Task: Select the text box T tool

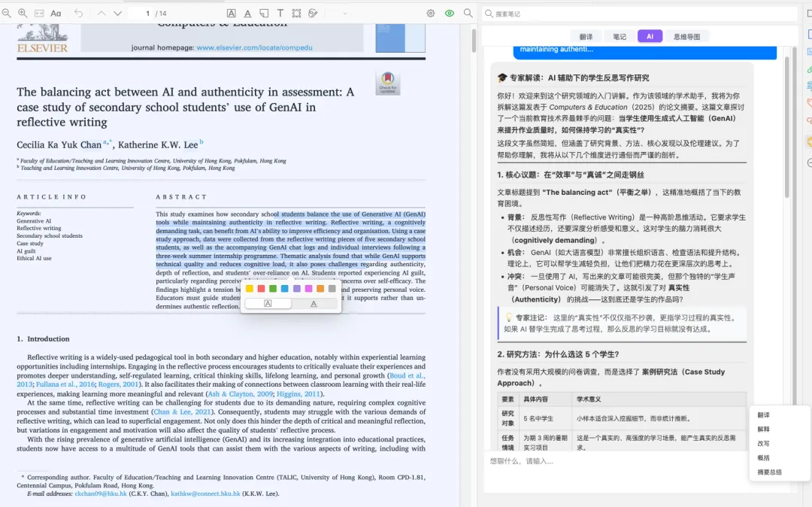Action: 280,14
